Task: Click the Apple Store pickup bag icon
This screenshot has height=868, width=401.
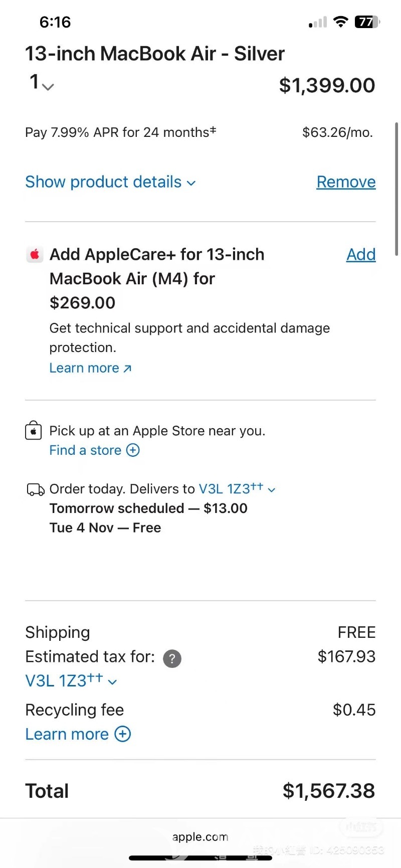Action: click(34, 431)
